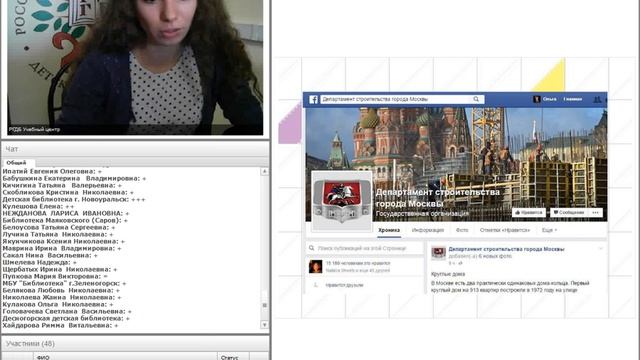This screenshot has width=640, height=360.
Task: Open Отметки «Нравится» tab
Action: point(504,230)
